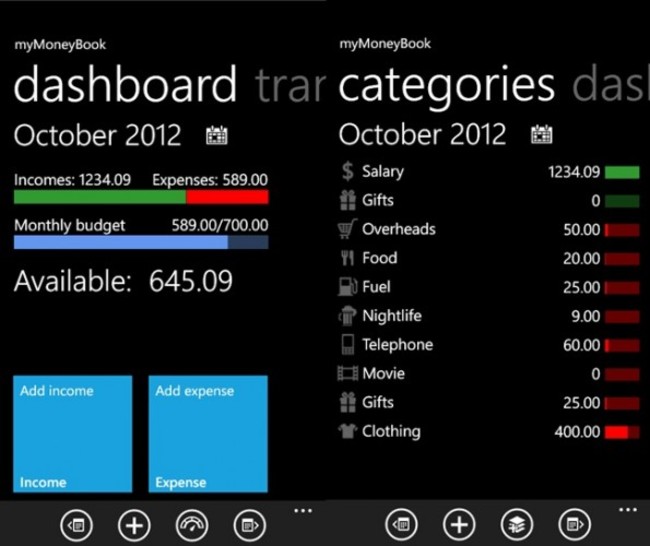Screen dimensions: 650x546
Task: Tap the Add expense tile
Action: click(208, 434)
